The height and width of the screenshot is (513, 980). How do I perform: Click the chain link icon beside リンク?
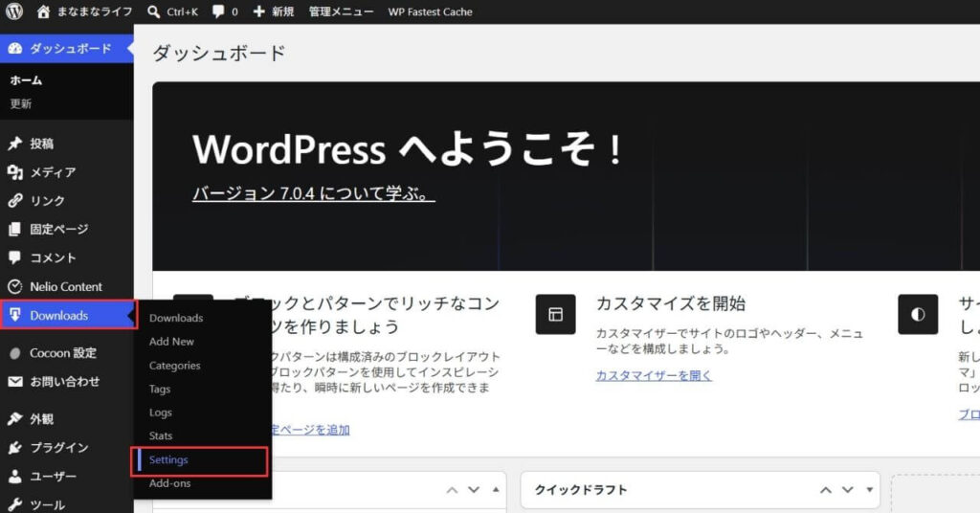[15, 201]
